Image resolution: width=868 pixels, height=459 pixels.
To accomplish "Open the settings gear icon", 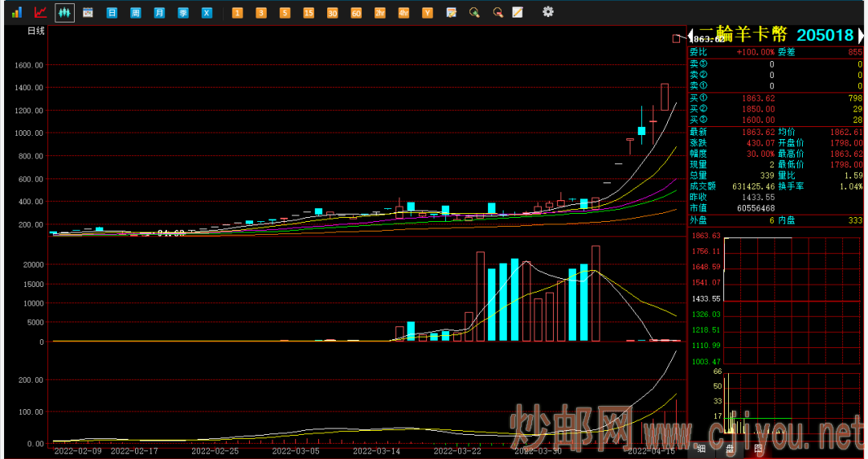I will click(x=548, y=12).
